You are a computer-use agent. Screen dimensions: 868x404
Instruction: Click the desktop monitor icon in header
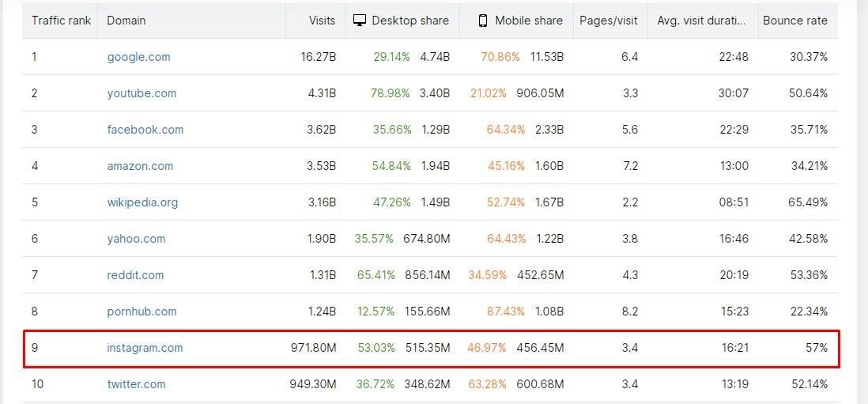click(360, 21)
